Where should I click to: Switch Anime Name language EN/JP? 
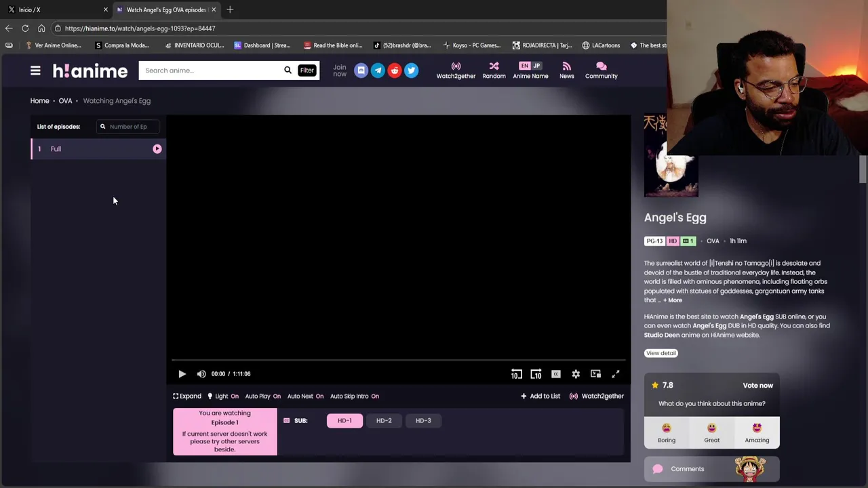click(x=530, y=70)
